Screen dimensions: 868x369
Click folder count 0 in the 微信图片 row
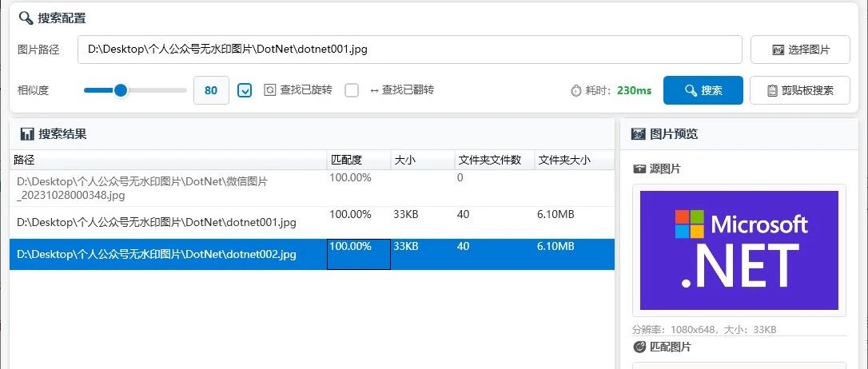coord(460,178)
